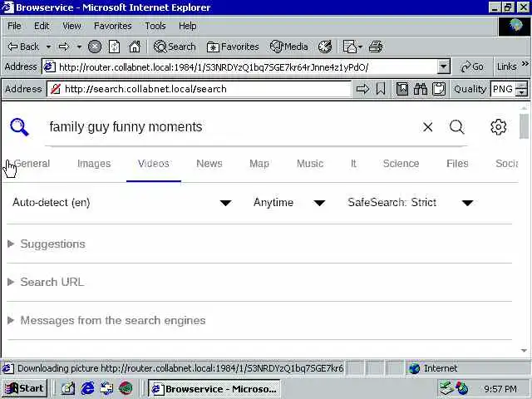Viewport: 532px width, 399px height.
Task: Open the View menu
Action: tap(71, 26)
